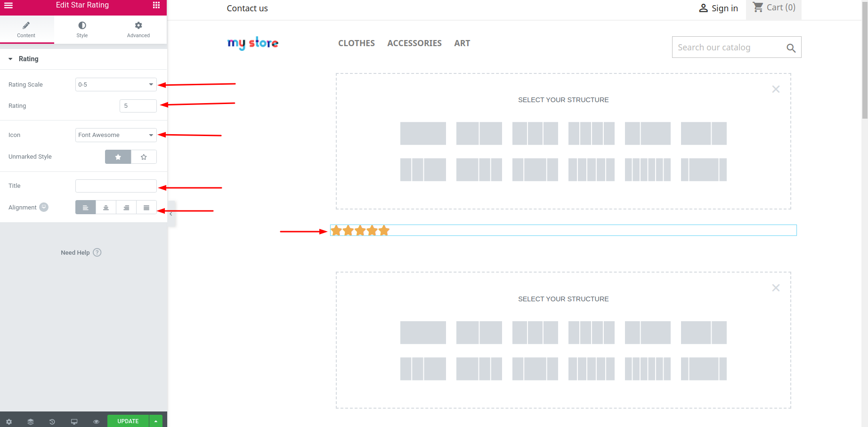Open the hamburger menu in editor header
This screenshot has width=868, height=427.
pos(8,5)
